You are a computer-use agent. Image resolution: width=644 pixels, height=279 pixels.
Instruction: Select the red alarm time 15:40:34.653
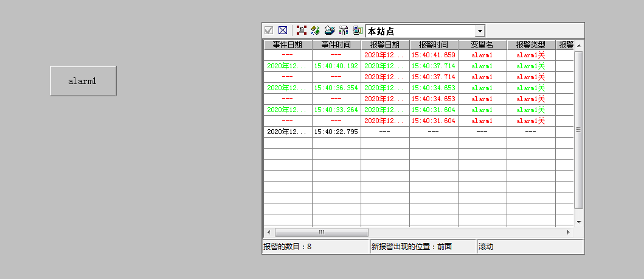[x=434, y=99]
